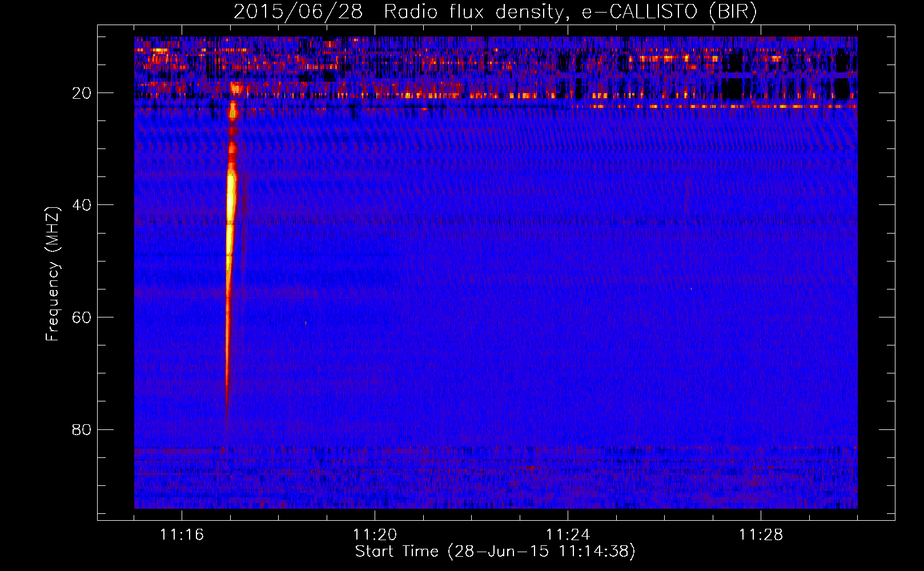Select the 'Frequency (MHZ)' y-axis label

[53, 274]
